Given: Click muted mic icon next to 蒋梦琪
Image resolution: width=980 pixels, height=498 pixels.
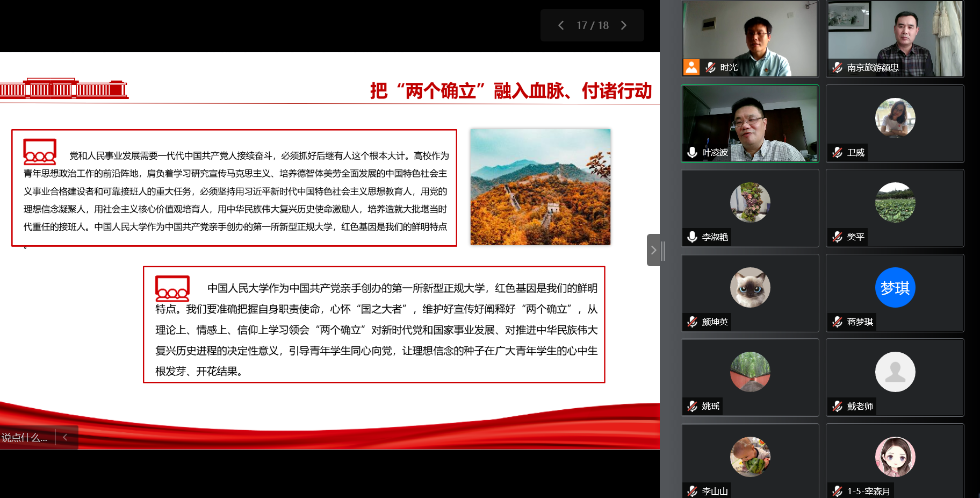Looking at the screenshot, I should pos(837,322).
